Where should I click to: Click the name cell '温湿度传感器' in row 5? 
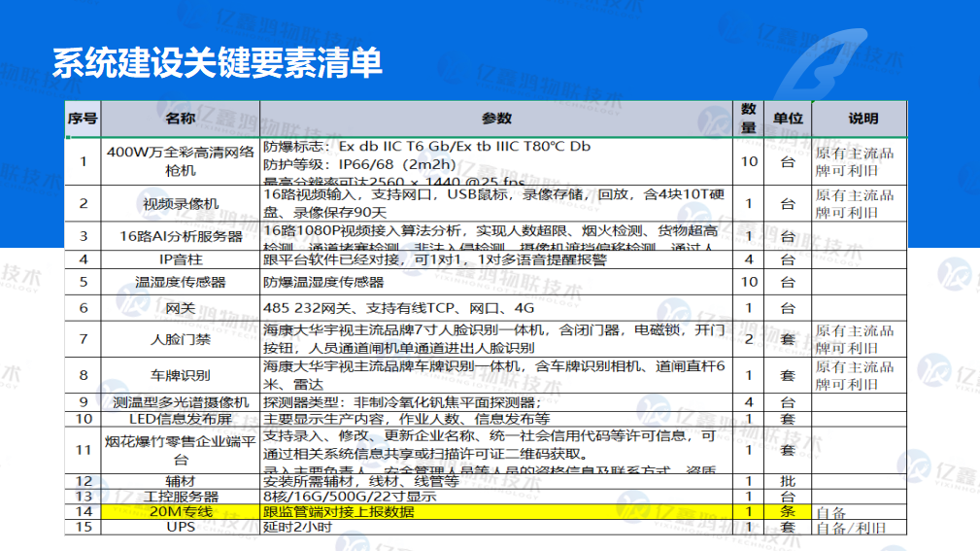(180, 282)
